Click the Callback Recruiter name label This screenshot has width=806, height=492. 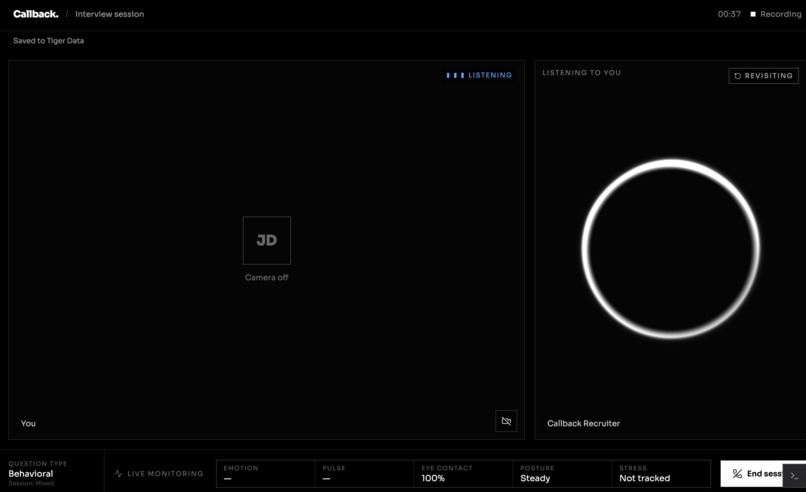(x=583, y=423)
